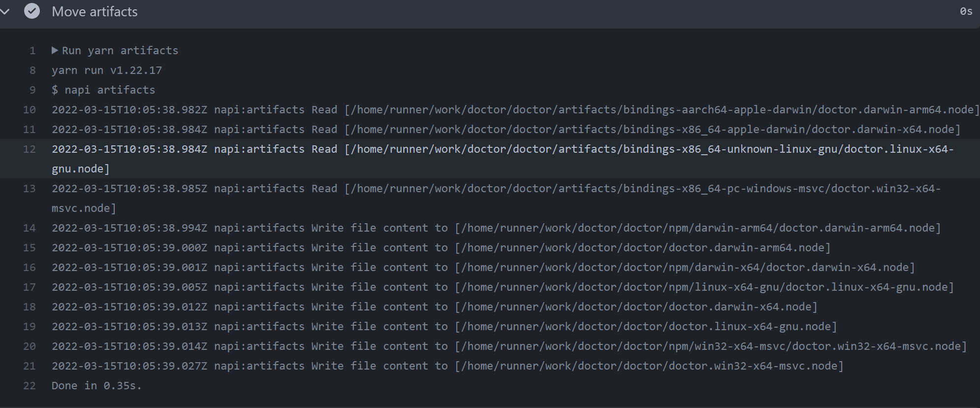Image resolution: width=980 pixels, height=408 pixels.
Task: Click Write line at 10:05:39.027Z
Action: 447,366
